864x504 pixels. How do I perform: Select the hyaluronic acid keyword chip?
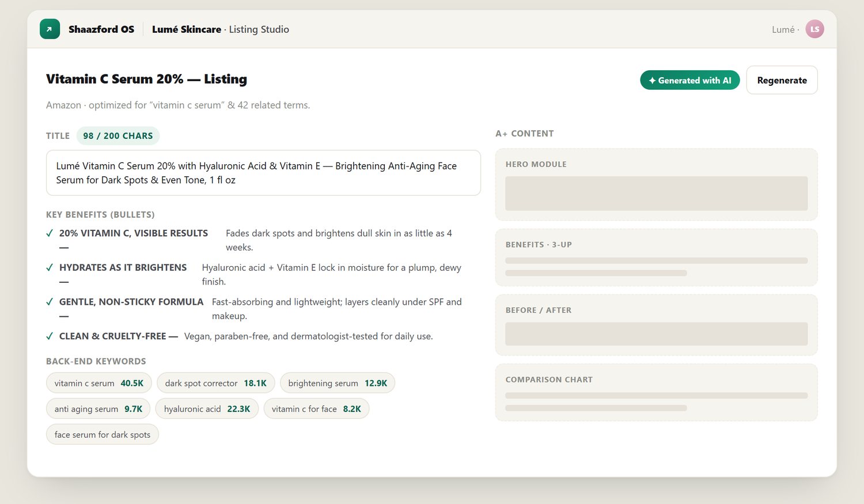(207, 409)
